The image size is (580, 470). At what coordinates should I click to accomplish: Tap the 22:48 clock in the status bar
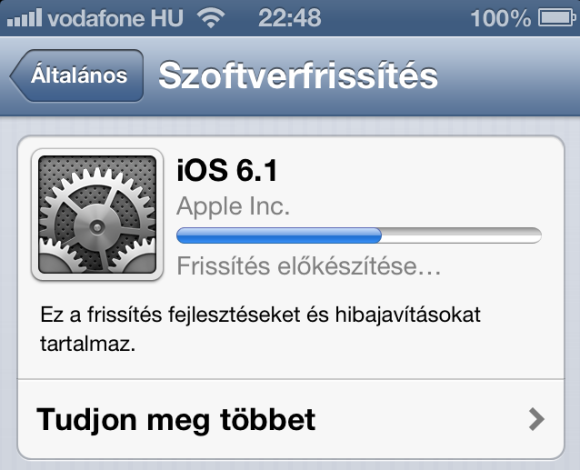pyautogui.click(x=290, y=18)
